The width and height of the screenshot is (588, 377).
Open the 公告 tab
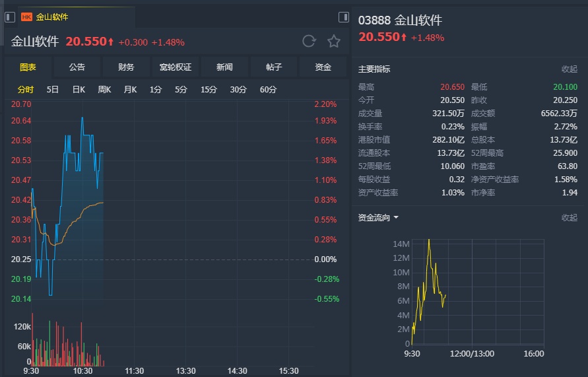(77, 67)
